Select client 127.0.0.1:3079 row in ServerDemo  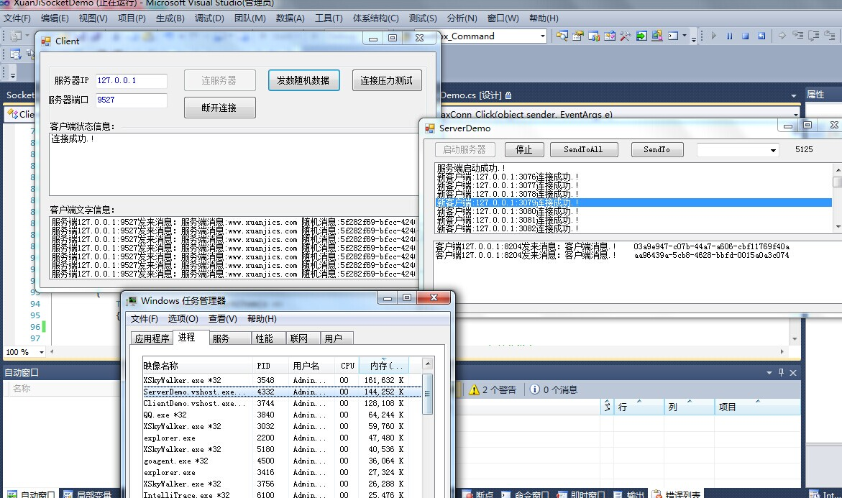tap(633, 203)
